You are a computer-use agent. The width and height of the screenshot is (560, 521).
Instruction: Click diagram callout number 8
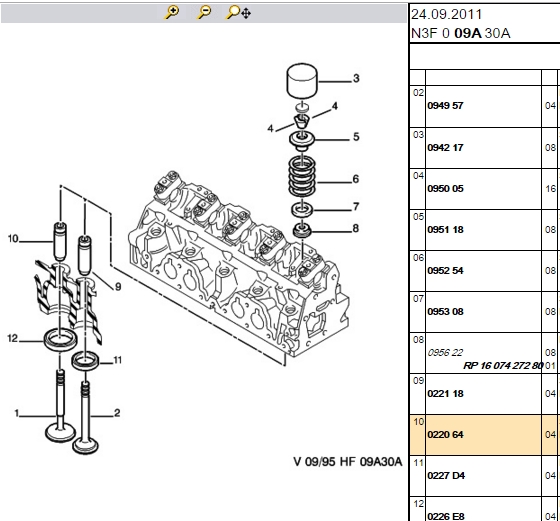355,228
